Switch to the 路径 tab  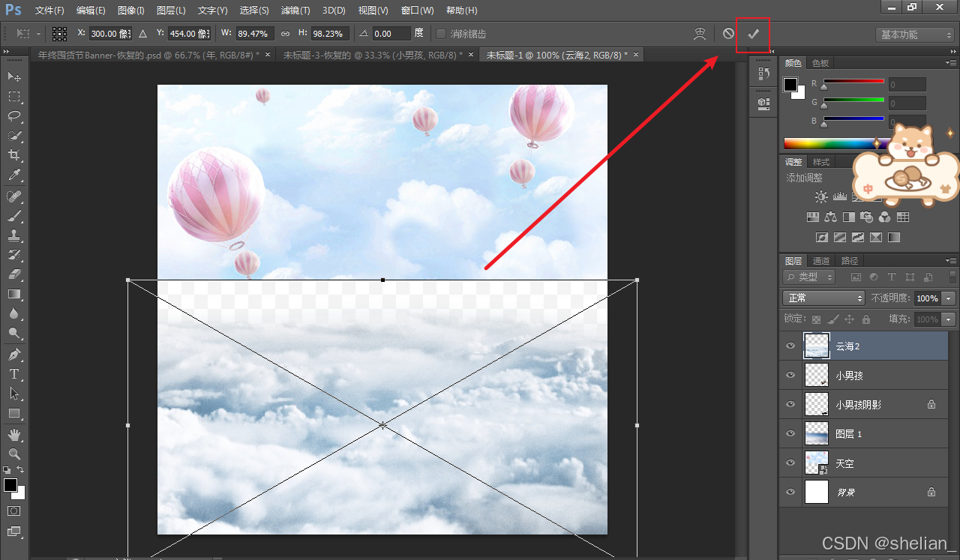coord(850,261)
